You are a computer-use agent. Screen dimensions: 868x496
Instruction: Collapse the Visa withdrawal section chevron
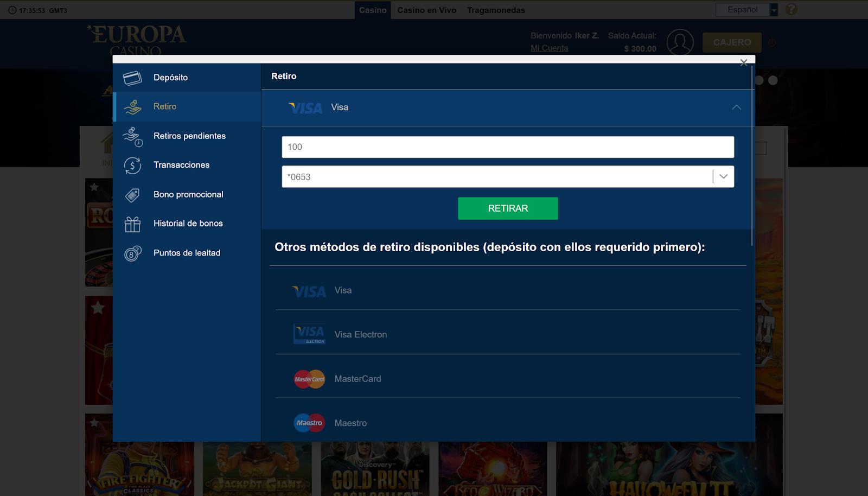[736, 107]
